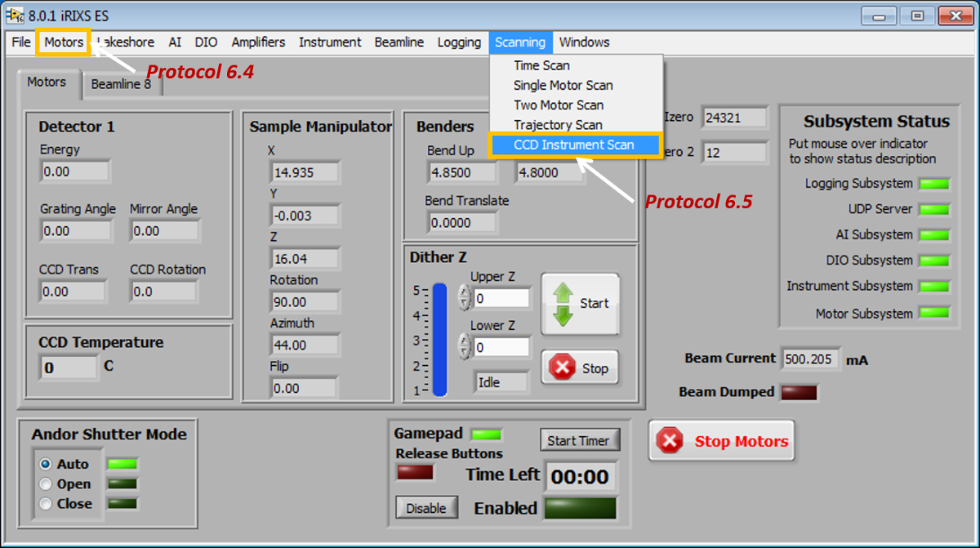Click the Start Timer button

click(x=578, y=440)
